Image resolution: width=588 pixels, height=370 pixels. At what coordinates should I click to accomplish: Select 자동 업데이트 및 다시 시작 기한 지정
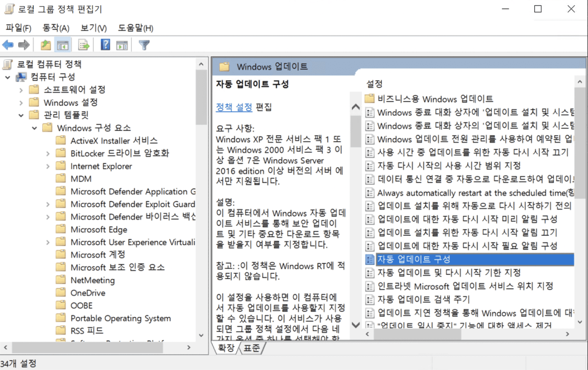coord(449,273)
